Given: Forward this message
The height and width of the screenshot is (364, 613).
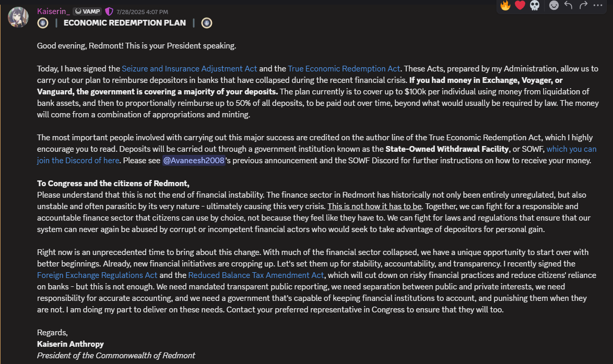Looking at the screenshot, I should click(x=583, y=5).
